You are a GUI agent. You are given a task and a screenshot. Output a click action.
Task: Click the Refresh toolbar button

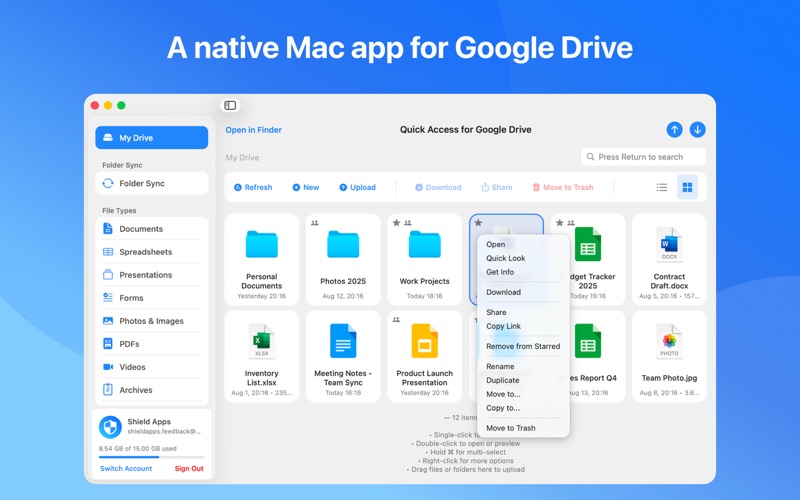[x=253, y=187]
